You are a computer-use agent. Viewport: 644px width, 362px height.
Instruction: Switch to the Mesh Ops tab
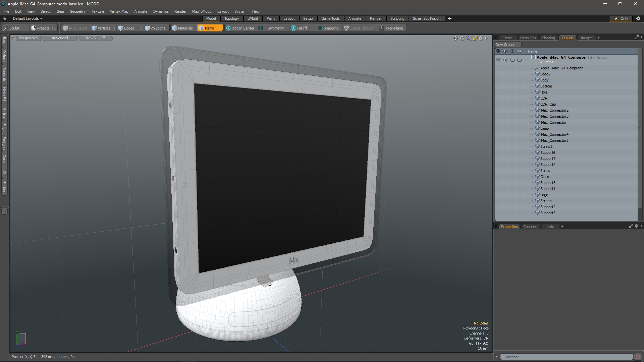pos(528,38)
